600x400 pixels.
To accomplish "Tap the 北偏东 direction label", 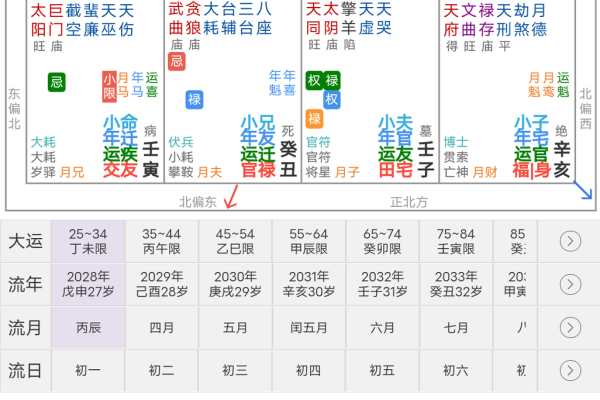I will [198, 202].
